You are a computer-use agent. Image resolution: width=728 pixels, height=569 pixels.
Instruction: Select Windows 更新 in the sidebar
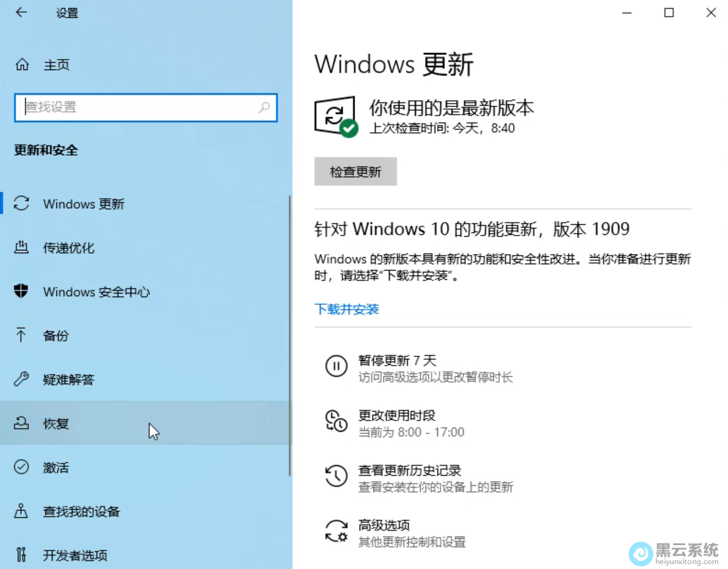(x=84, y=205)
